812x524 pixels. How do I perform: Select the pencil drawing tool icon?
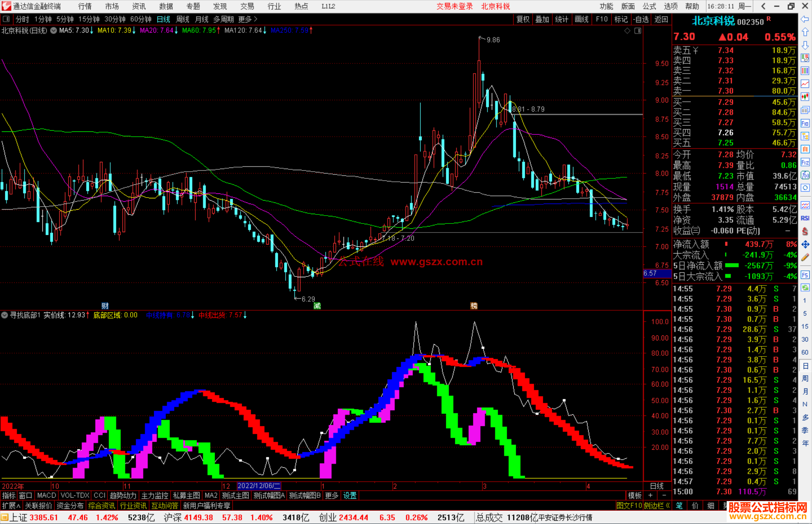(805, 258)
